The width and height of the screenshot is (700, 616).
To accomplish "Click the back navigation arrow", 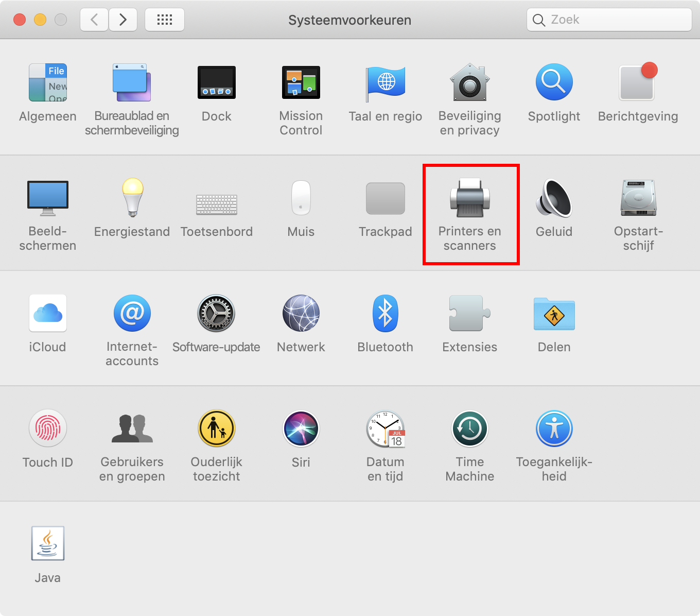I will tap(94, 20).
